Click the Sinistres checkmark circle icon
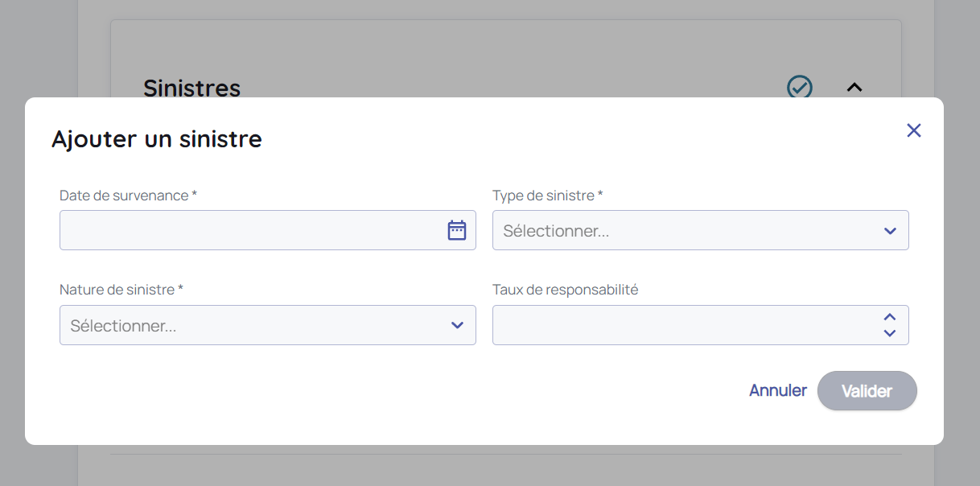The width and height of the screenshot is (980, 486). tap(799, 87)
